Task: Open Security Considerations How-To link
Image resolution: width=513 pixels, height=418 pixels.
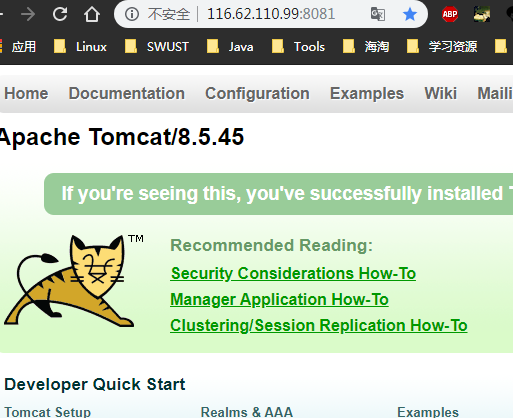Action: click(x=293, y=273)
